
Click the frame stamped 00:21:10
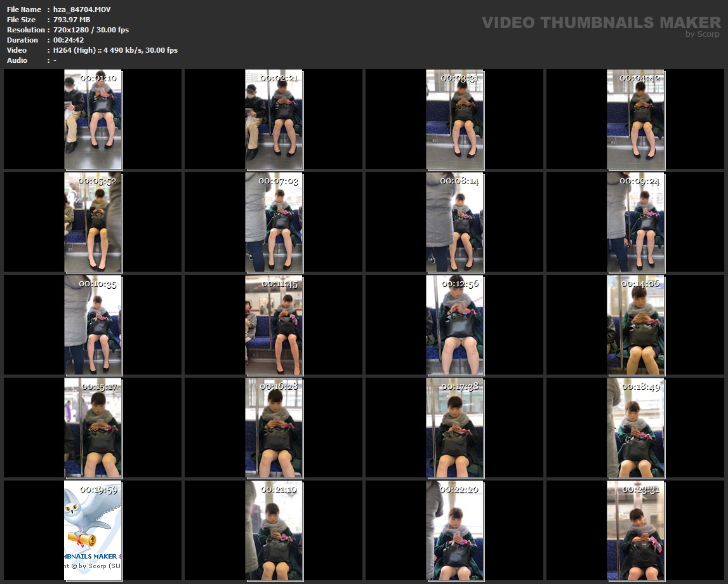(x=274, y=531)
